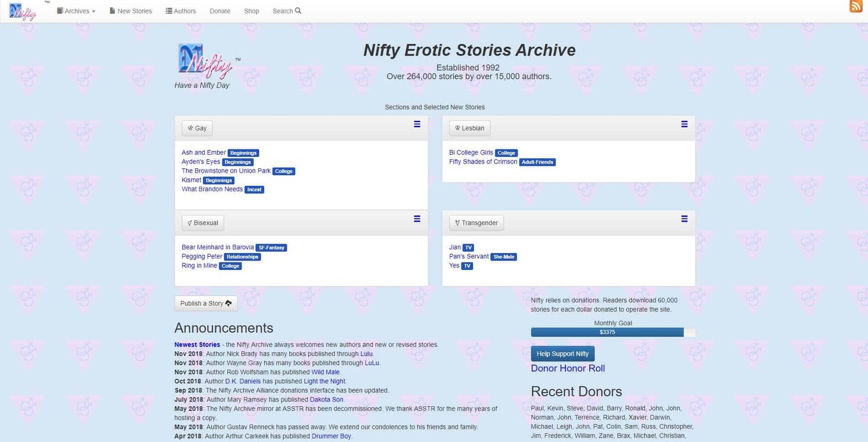Open the story Pan's Servant
The width and height of the screenshot is (868, 442).
pyautogui.click(x=469, y=256)
